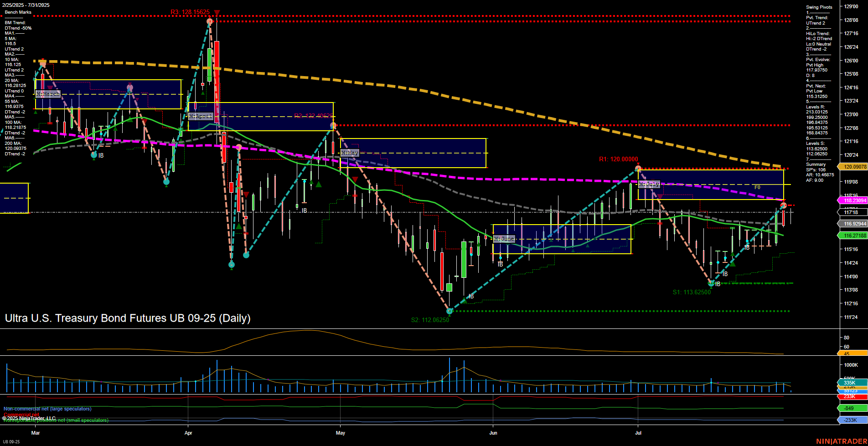
Task: Click the 200 MA: 120.09375 benchmark text
Action: pyautogui.click(x=15, y=146)
